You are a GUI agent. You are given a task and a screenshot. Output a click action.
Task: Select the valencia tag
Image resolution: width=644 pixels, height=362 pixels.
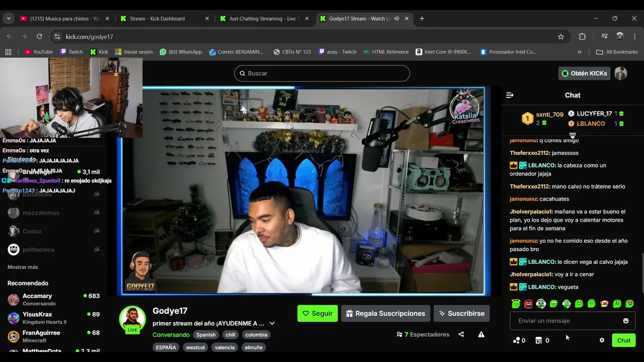coord(224,347)
